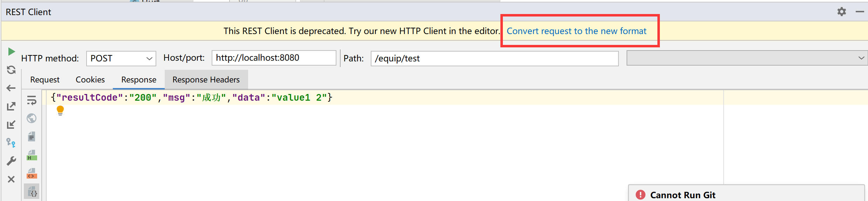The height and width of the screenshot is (201, 868).
Task: Open the REST Client gear options
Action: pyautogui.click(x=842, y=12)
